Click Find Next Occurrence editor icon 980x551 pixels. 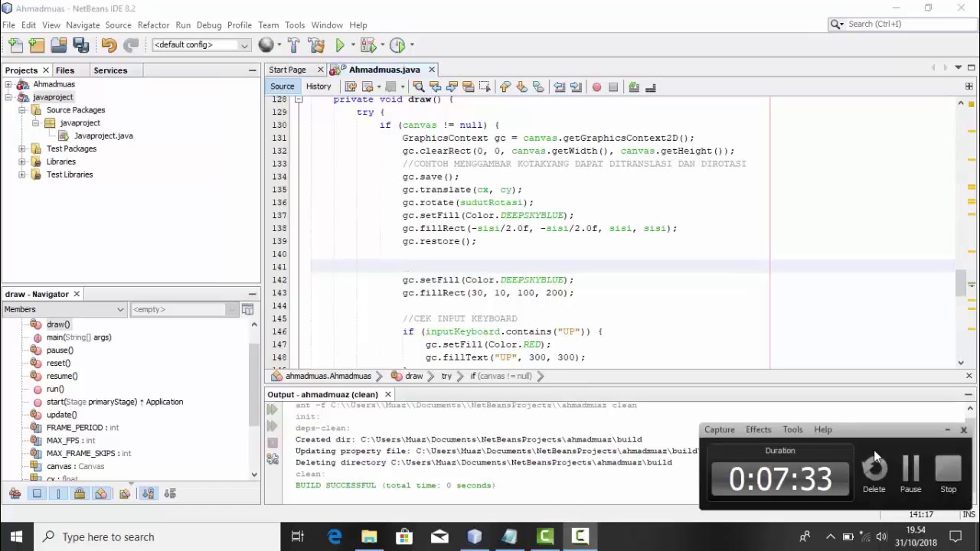[x=452, y=86]
